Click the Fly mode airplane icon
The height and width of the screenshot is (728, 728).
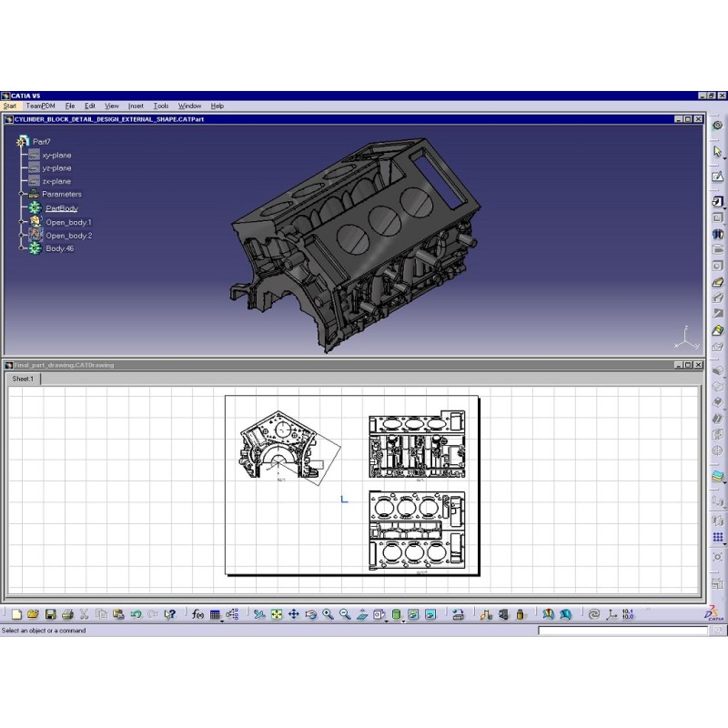259,614
